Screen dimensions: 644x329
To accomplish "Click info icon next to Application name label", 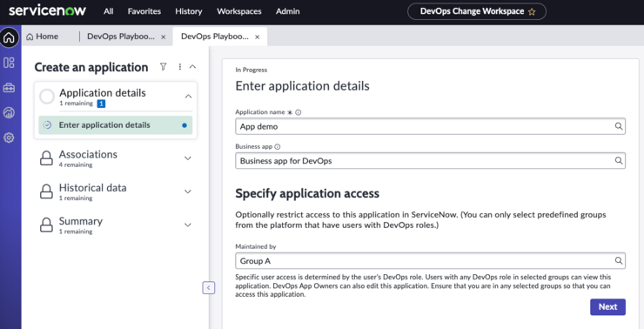I will [x=299, y=112].
